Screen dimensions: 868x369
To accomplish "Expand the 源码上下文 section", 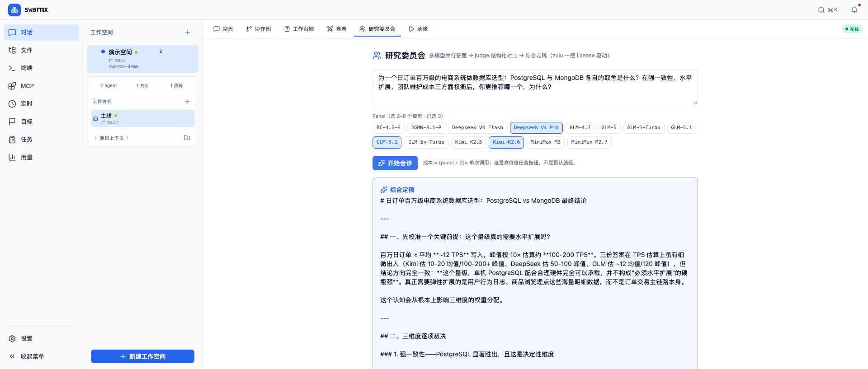I will (x=111, y=138).
